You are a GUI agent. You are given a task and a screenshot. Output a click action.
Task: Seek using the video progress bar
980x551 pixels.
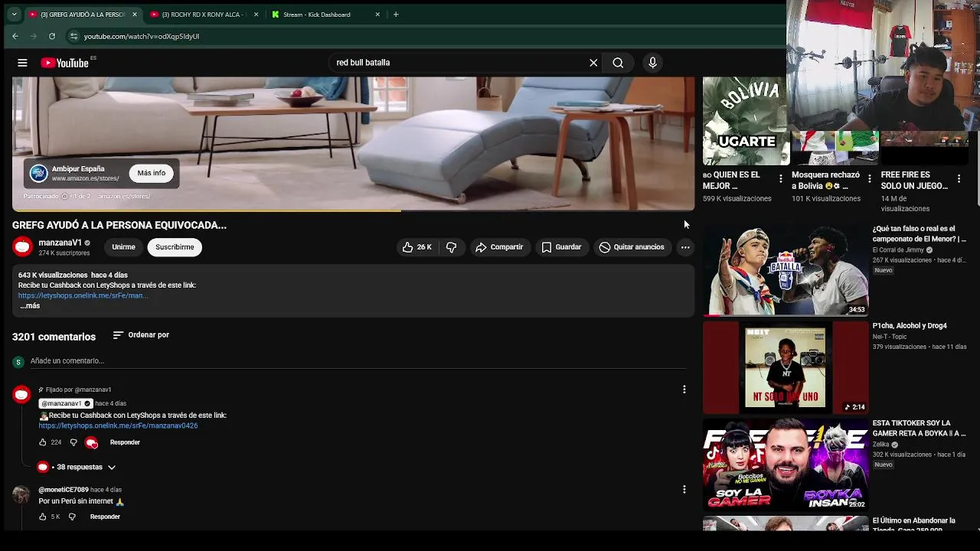point(353,210)
